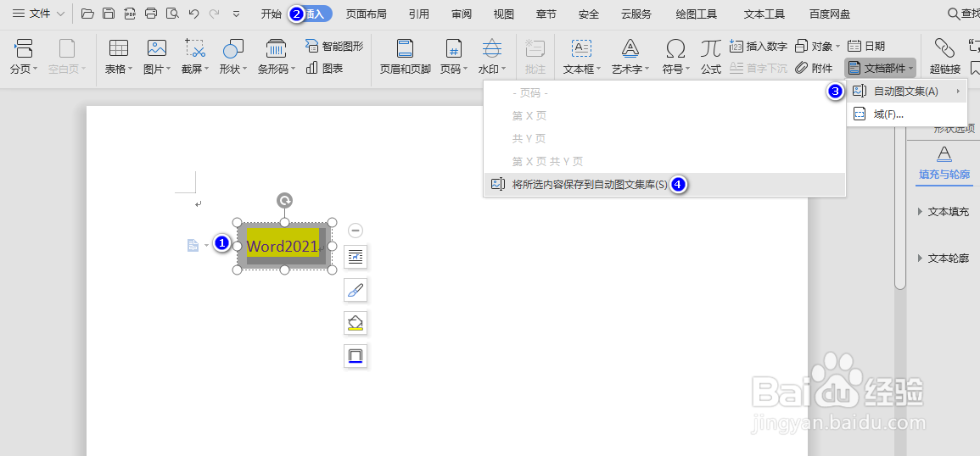Click the print preview icon

172,14
